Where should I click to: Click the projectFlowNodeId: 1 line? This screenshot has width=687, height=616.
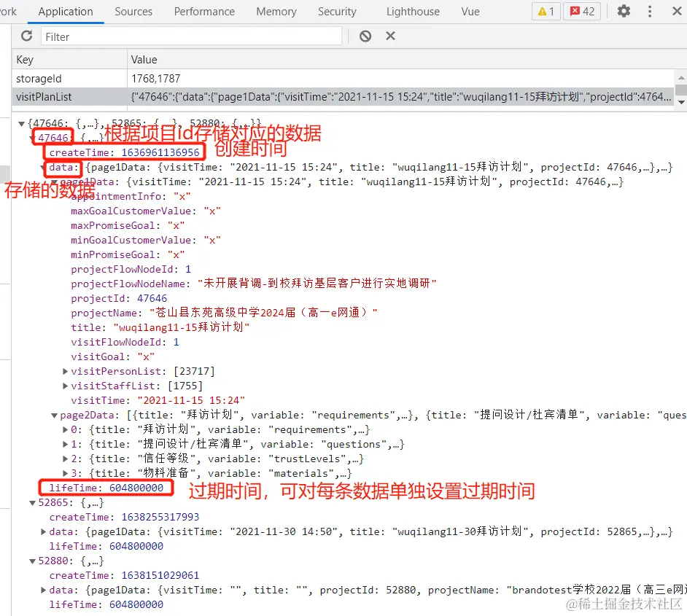coord(131,269)
